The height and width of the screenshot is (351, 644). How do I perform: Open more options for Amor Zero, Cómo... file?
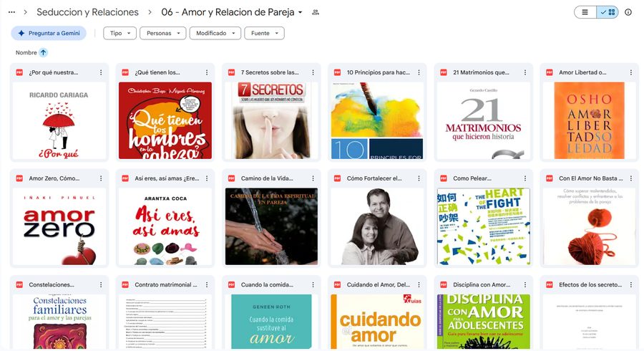(x=101, y=178)
